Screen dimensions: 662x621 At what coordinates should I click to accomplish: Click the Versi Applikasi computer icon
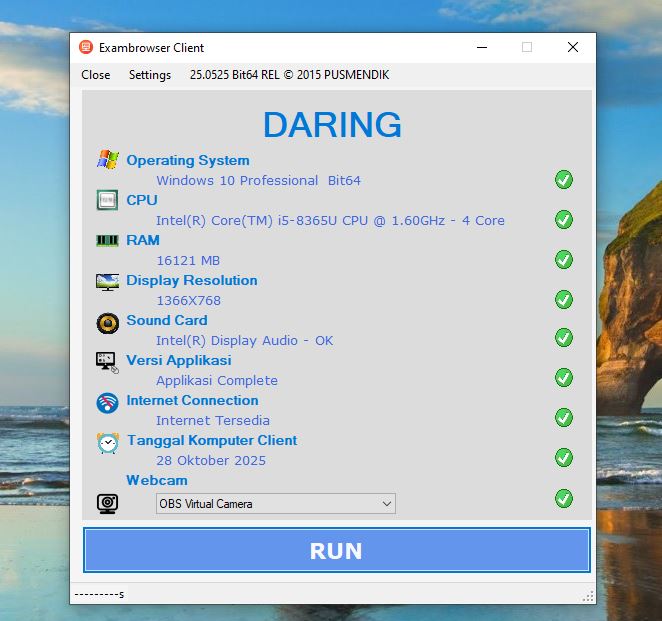(x=107, y=363)
